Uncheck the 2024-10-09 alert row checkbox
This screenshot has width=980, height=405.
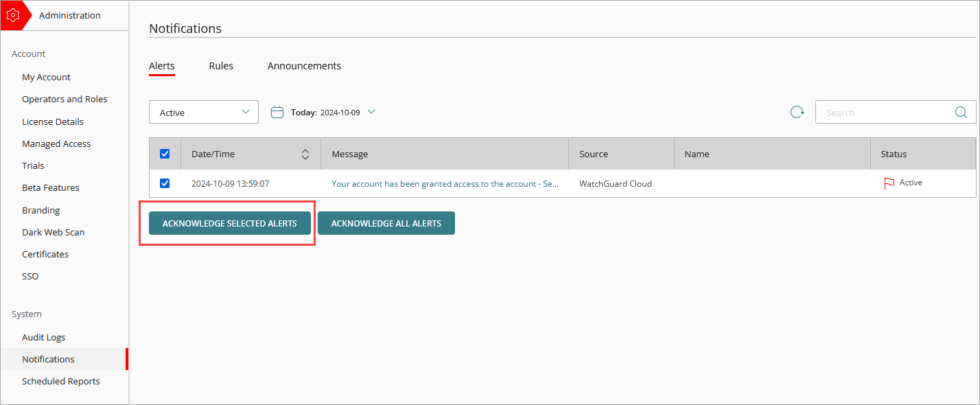pos(165,183)
